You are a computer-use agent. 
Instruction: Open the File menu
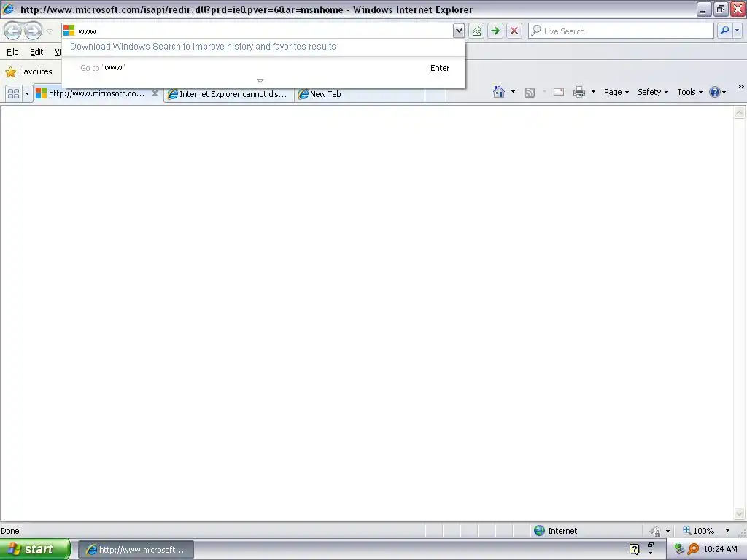[12, 52]
